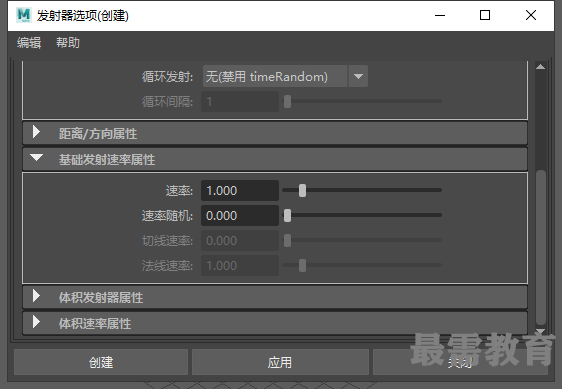This screenshot has width=562, height=389.
Task: Click the 法线速率 value field
Action: 240,266
